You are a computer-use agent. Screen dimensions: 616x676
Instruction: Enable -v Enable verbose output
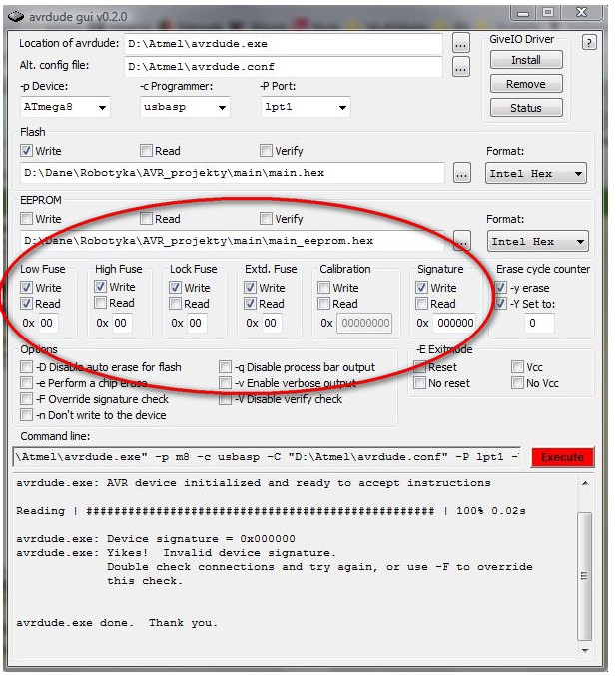(x=225, y=383)
